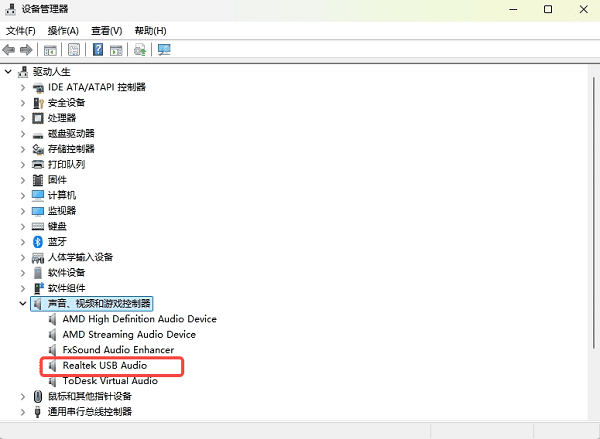The width and height of the screenshot is (600, 439).
Task: Collapse the 声音、视频和游戏控制器 category
Action: (x=23, y=304)
